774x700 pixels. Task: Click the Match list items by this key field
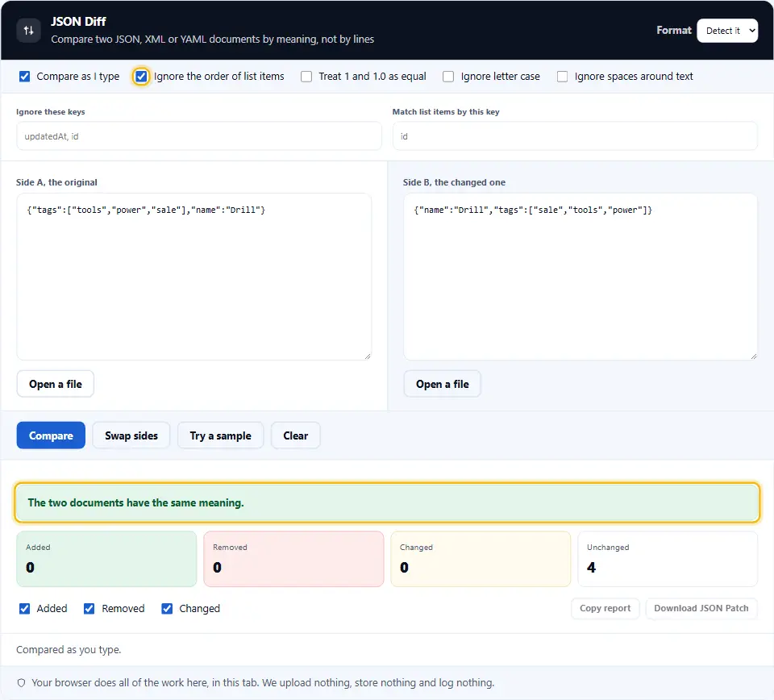(x=575, y=136)
